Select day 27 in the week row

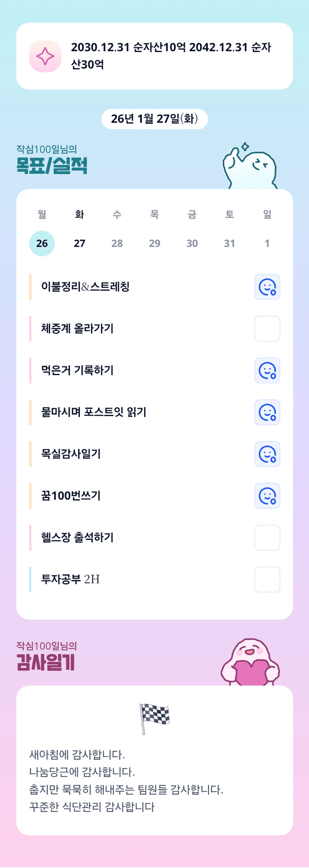point(80,243)
